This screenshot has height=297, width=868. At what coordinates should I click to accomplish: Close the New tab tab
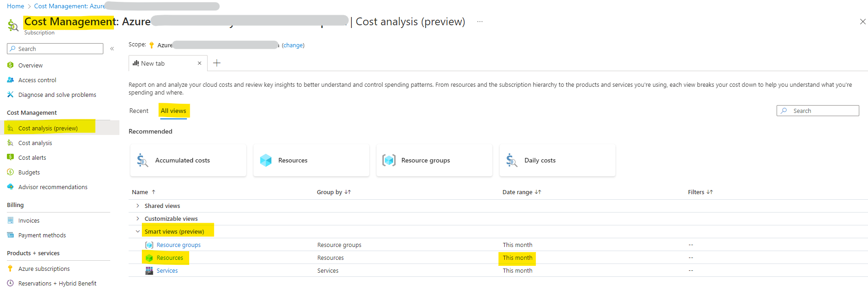click(x=199, y=63)
